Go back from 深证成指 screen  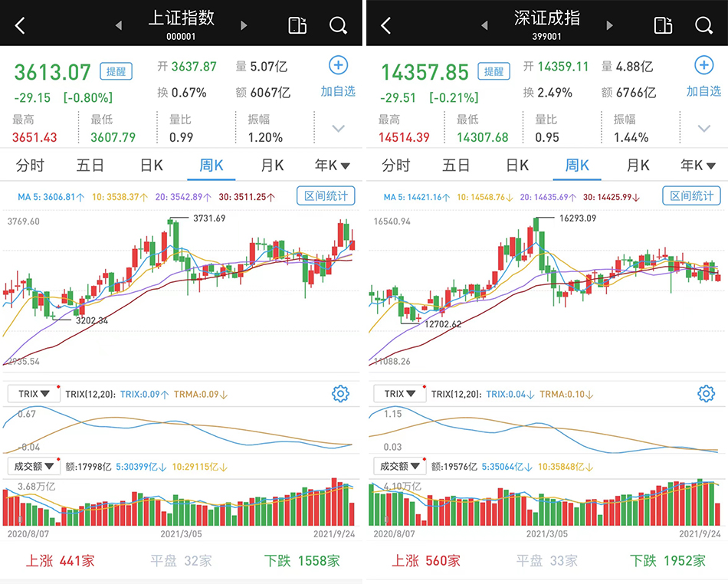(385, 25)
